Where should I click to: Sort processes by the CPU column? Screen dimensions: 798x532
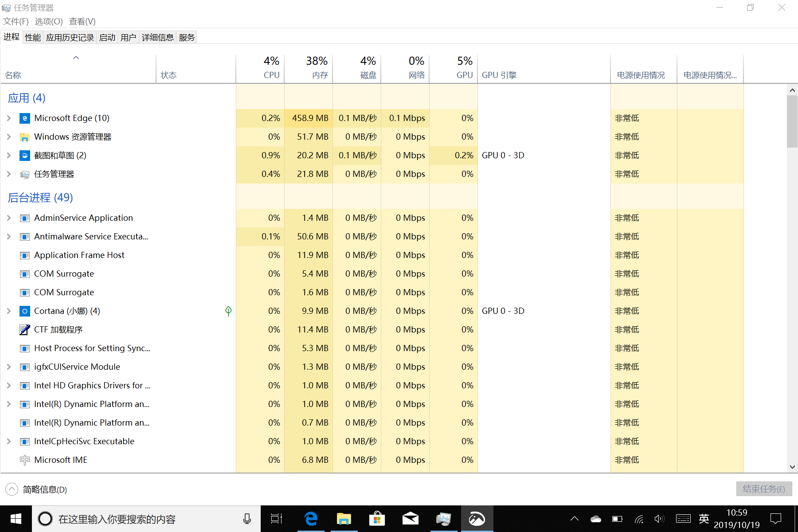point(260,69)
